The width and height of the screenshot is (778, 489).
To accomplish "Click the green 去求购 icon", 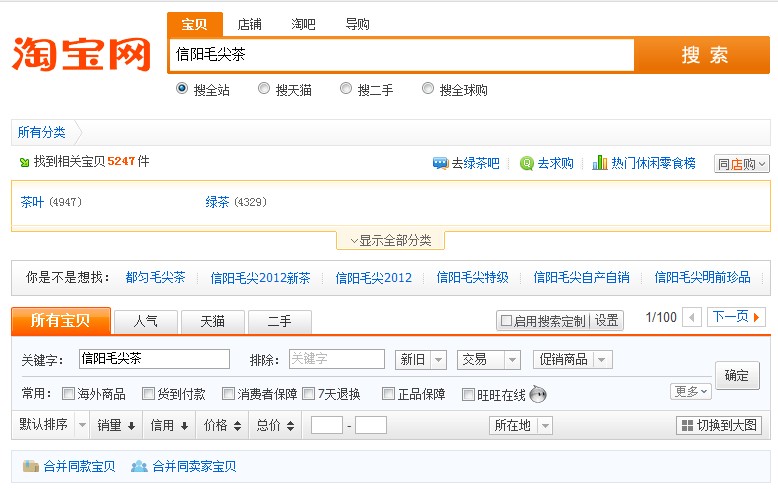I will tap(526, 163).
